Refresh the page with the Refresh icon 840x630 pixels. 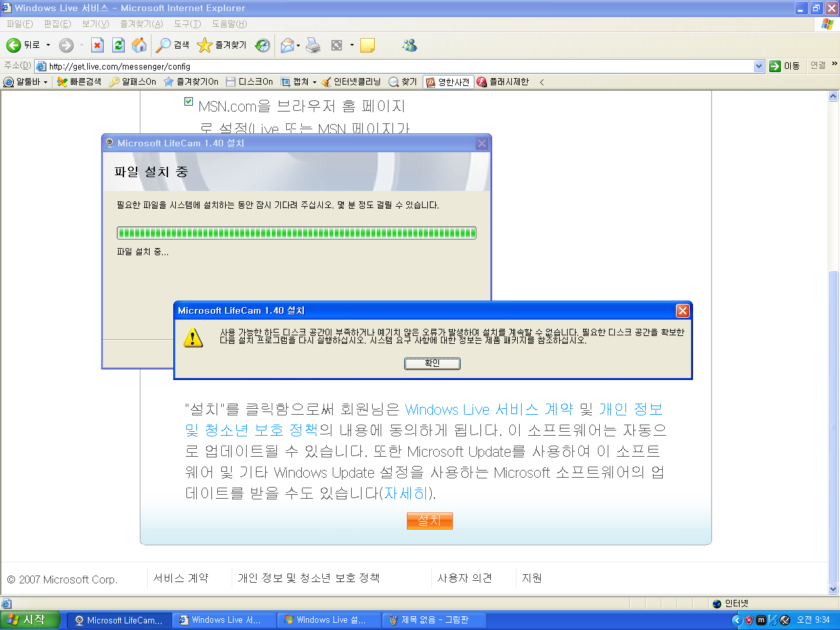118,45
